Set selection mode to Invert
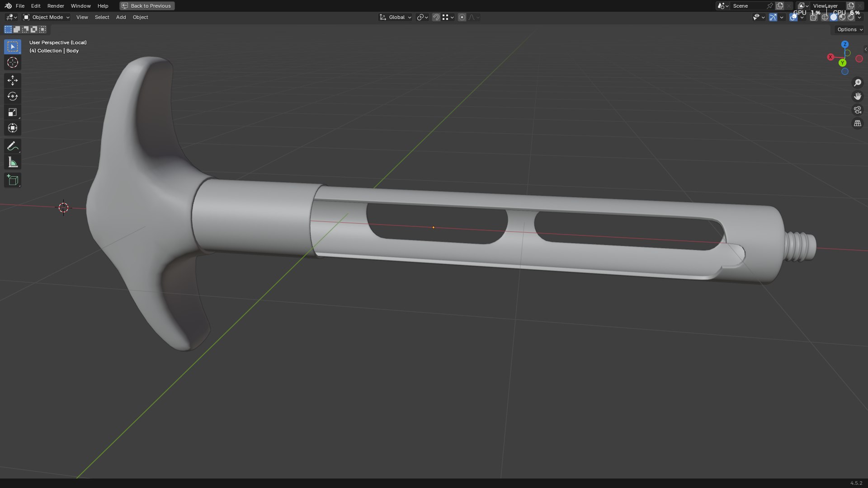Viewport: 868px width, 488px height. (x=34, y=29)
